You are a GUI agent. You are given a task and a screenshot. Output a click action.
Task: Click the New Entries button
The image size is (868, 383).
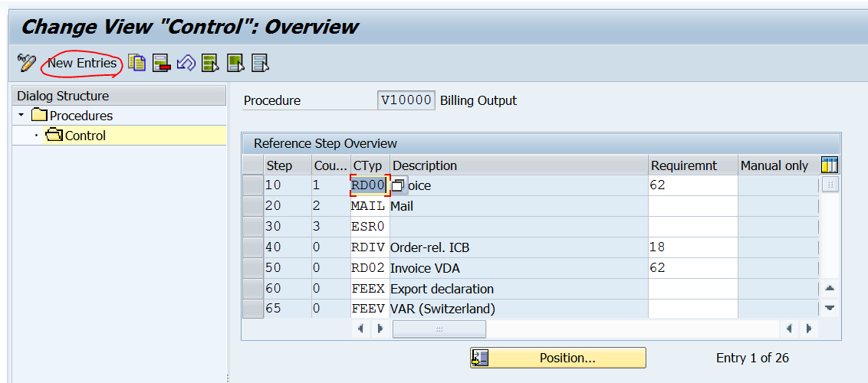point(82,63)
